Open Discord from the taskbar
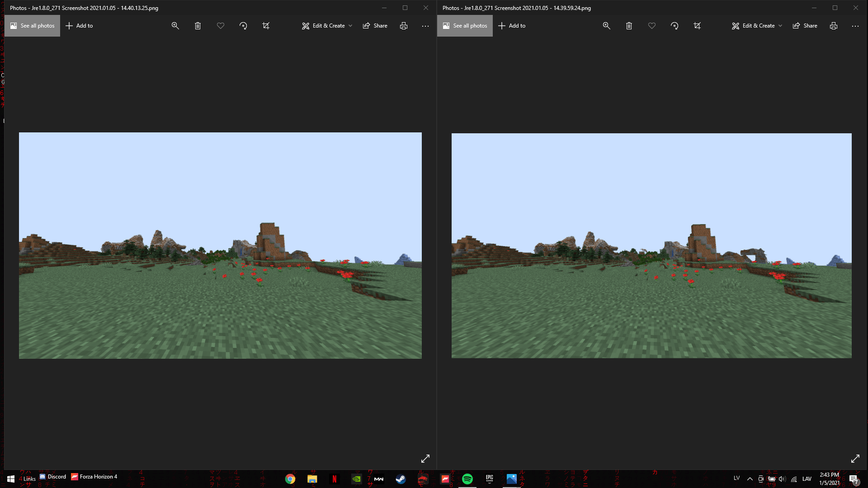Image resolution: width=868 pixels, height=488 pixels. (53, 477)
